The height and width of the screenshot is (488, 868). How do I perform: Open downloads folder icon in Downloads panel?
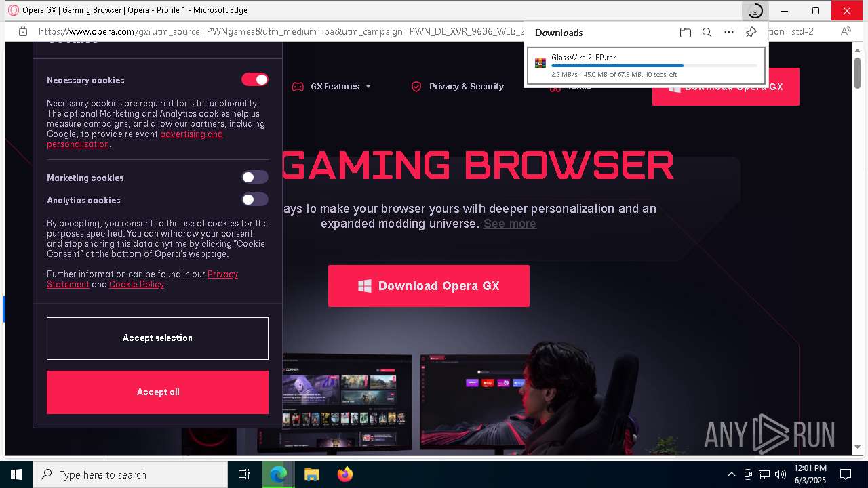[686, 33]
